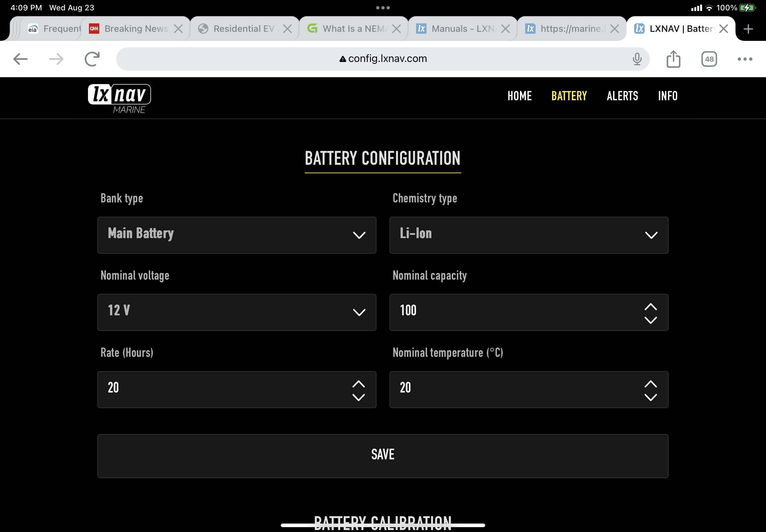Click the Nominal capacity input field
The height and width of the screenshot is (532, 766).
point(529,312)
